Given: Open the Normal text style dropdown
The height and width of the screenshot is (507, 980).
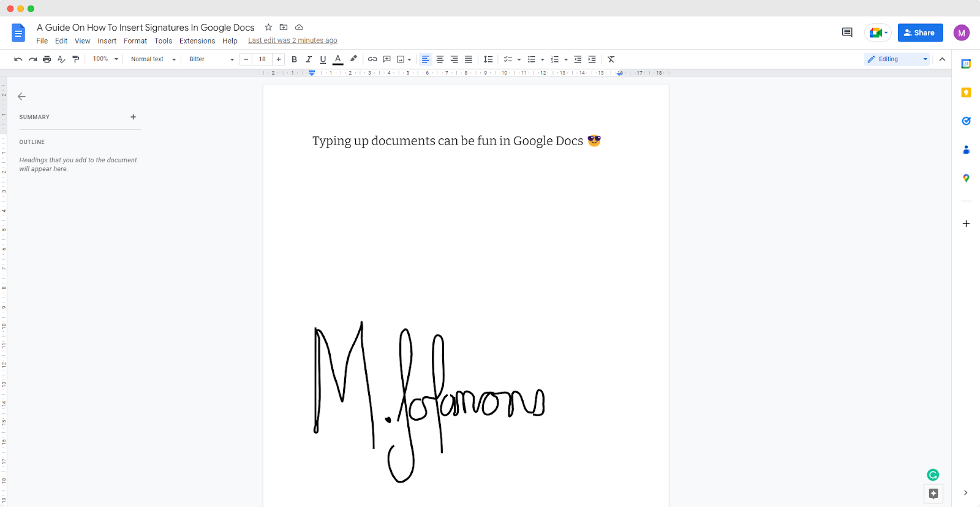Looking at the screenshot, I should pos(153,59).
